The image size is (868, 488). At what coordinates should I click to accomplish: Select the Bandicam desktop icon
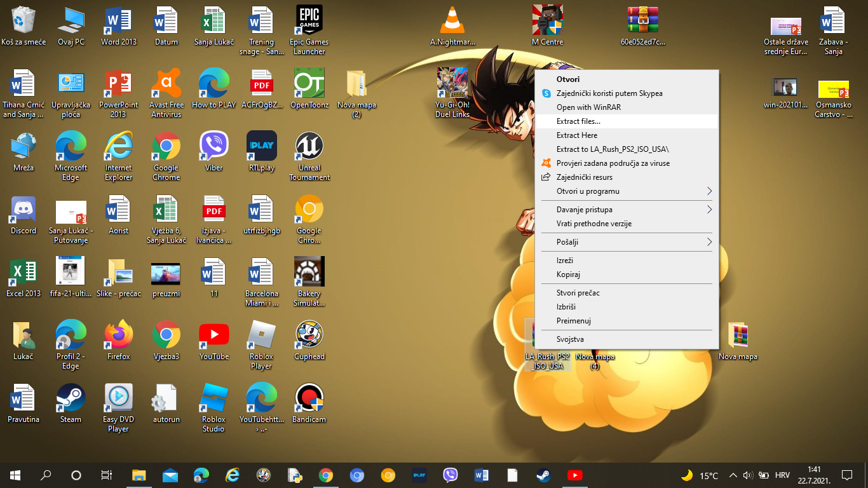tap(309, 403)
